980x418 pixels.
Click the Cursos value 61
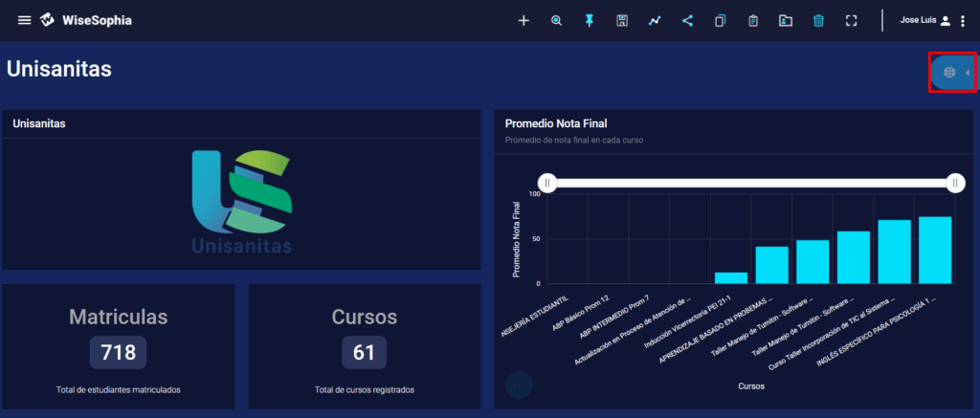(364, 353)
